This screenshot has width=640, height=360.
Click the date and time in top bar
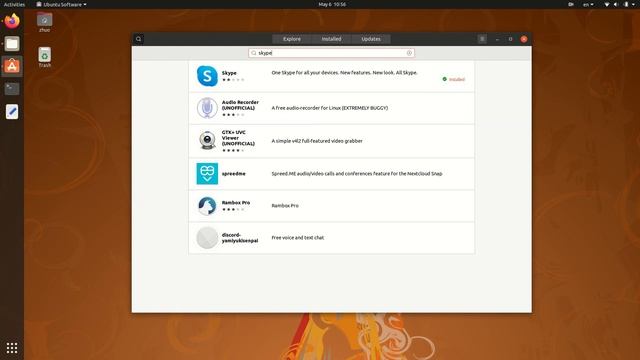332,4
